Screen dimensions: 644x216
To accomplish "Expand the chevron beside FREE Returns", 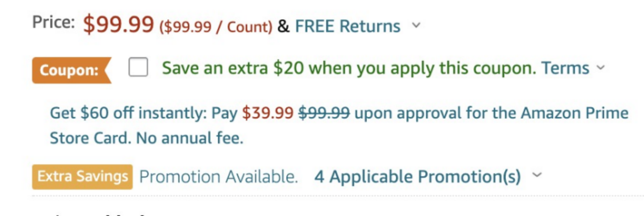I will pyautogui.click(x=416, y=25).
